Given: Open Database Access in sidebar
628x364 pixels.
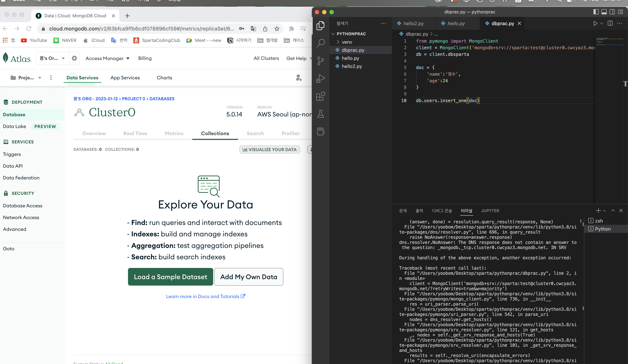Looking at the screenshot, I should (x=23, y=206).
